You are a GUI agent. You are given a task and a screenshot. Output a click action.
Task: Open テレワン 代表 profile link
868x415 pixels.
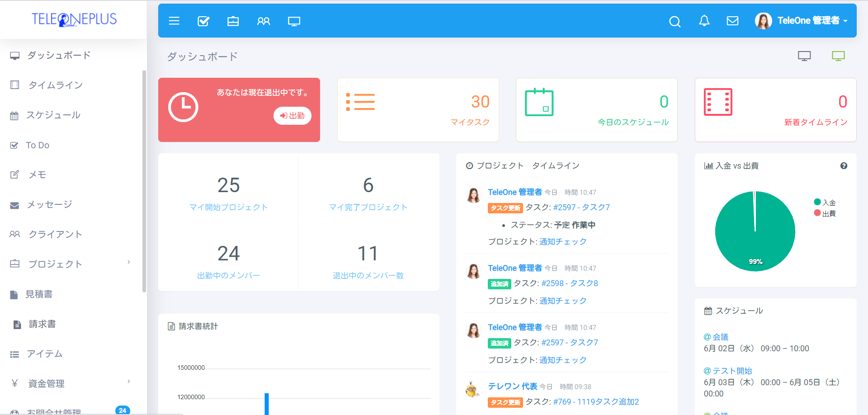(512, 387)
